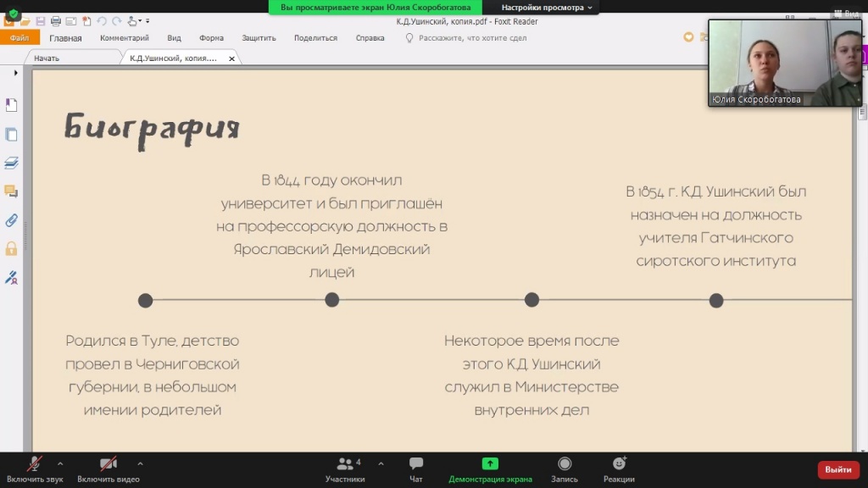Click the Print icon in quick toolbar

pos(55,21)
